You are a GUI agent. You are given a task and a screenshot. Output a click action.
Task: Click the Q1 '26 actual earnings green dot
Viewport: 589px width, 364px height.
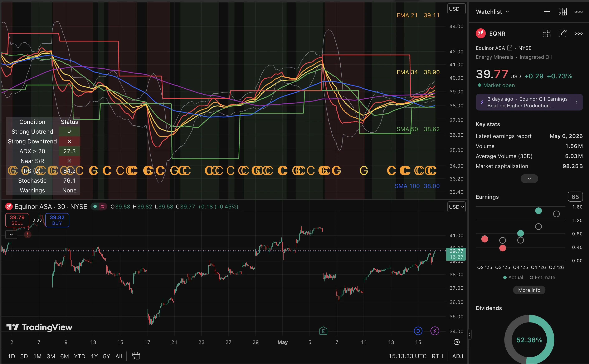coord(539,211)
